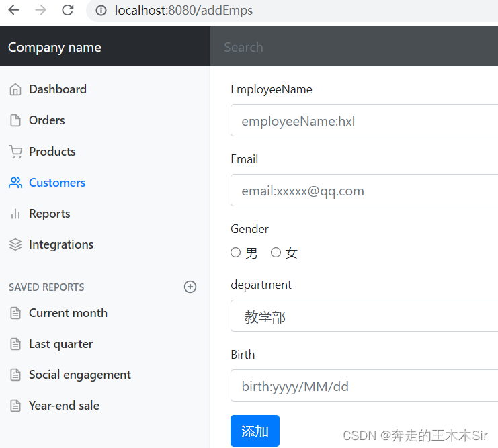This screenshot has width=498, height=448.
Task: Click the Reports bar chart icon
Action: 15,214
